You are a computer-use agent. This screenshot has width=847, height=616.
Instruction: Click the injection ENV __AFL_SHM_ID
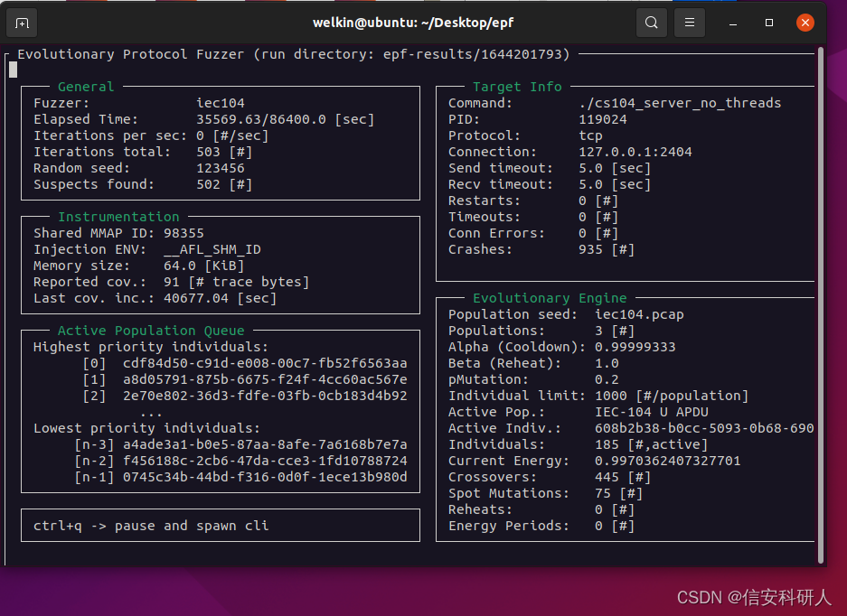tap(212, 249)
